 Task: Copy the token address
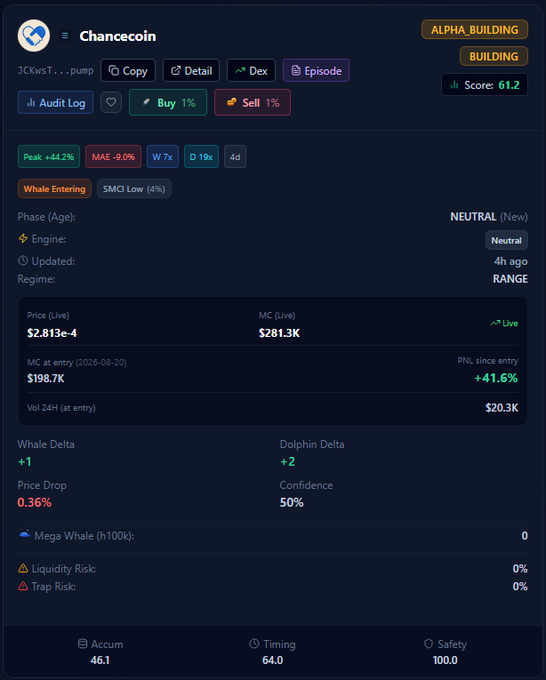(128, 71)
